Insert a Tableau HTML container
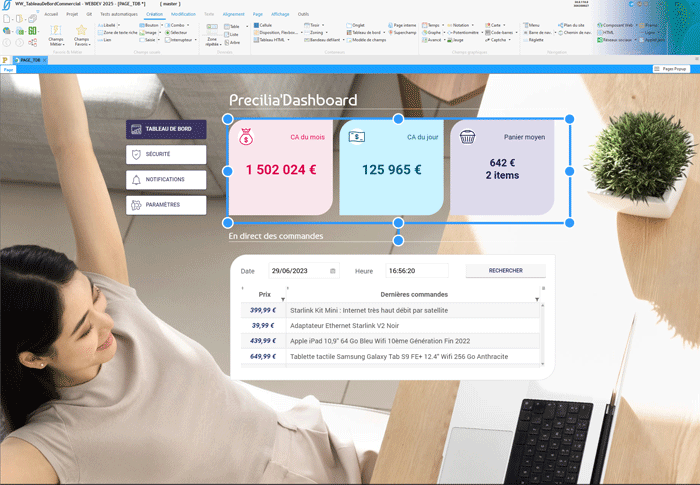 (x=269, y=40)
